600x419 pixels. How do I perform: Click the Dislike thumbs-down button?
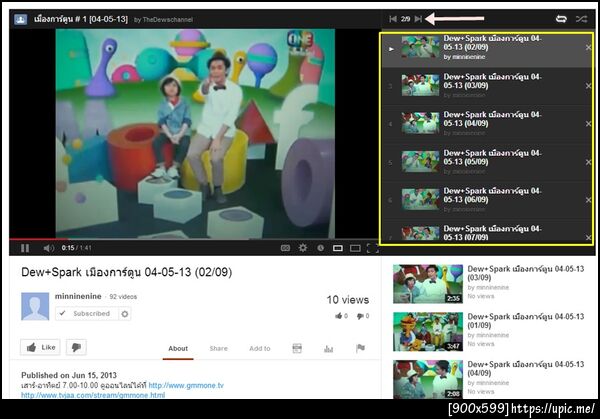76,347
